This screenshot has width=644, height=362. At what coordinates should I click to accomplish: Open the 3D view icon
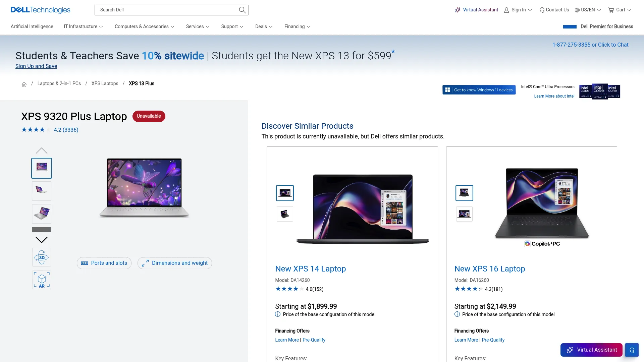coord(42,257)
